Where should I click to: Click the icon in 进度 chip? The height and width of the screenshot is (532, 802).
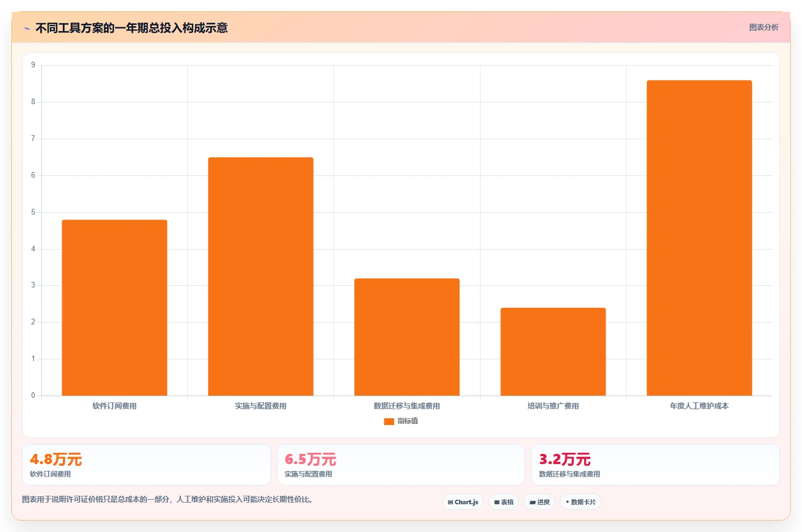tap(533, 502)
